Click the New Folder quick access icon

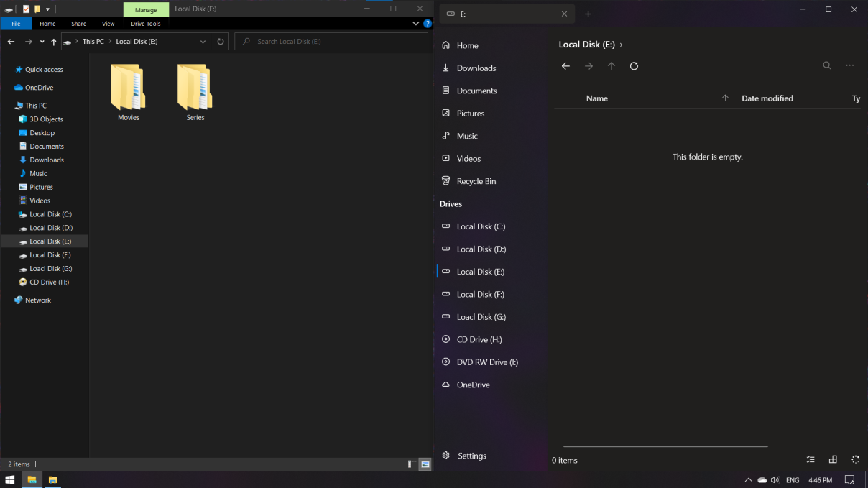coord(37,9)
